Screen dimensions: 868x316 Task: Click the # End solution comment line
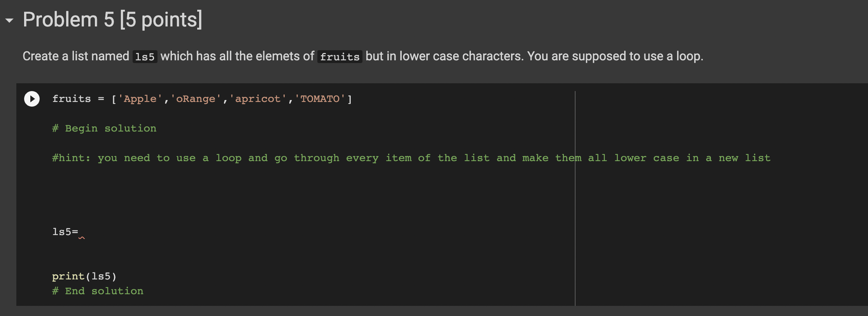click(x=98, y=291)
